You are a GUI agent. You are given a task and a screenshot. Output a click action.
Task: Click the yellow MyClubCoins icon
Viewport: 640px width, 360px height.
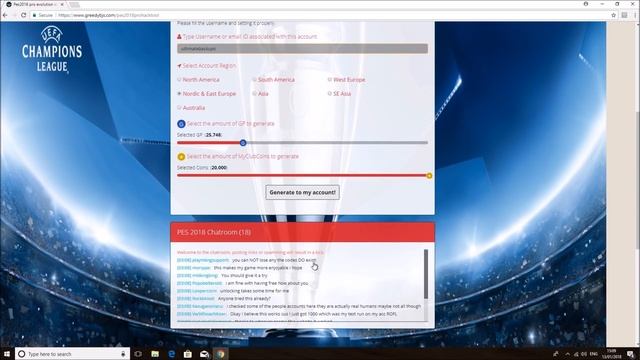[181, 156]
